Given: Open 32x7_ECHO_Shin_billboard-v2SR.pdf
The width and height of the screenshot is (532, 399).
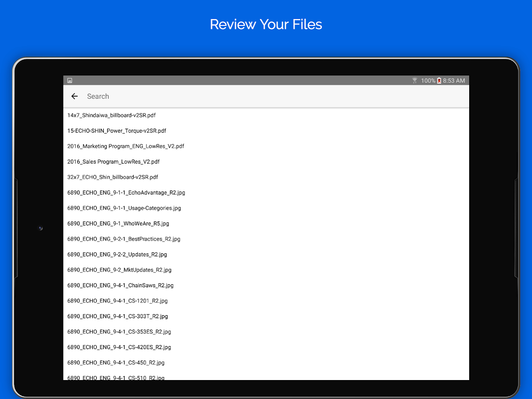Looking at the screenshot, I should click(266, 177).
